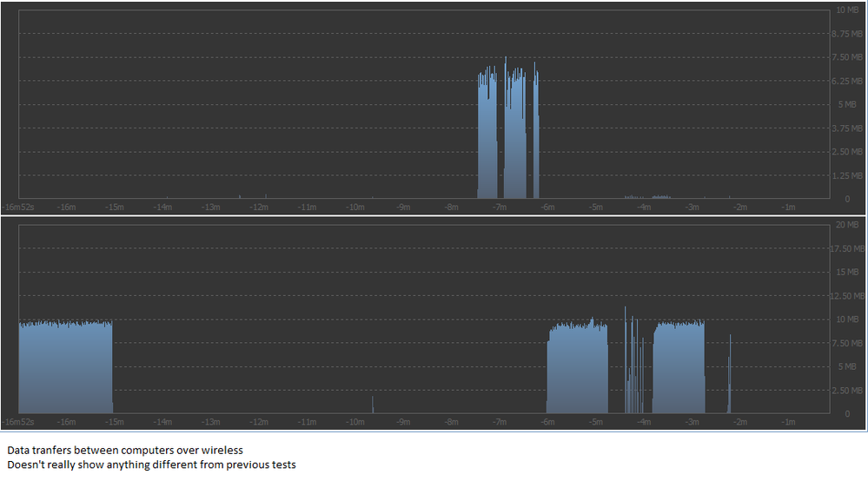Click the 10 MB label topping the smaller-scale graph

point(847,10)
